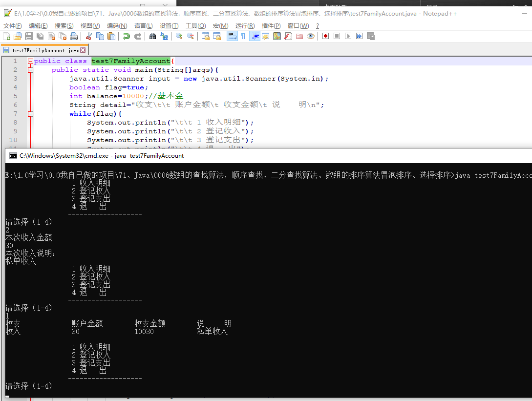Screen dimensions: 532x401
Task: Zoom in with the magnifier plus icon
Action: pos(179,36)
